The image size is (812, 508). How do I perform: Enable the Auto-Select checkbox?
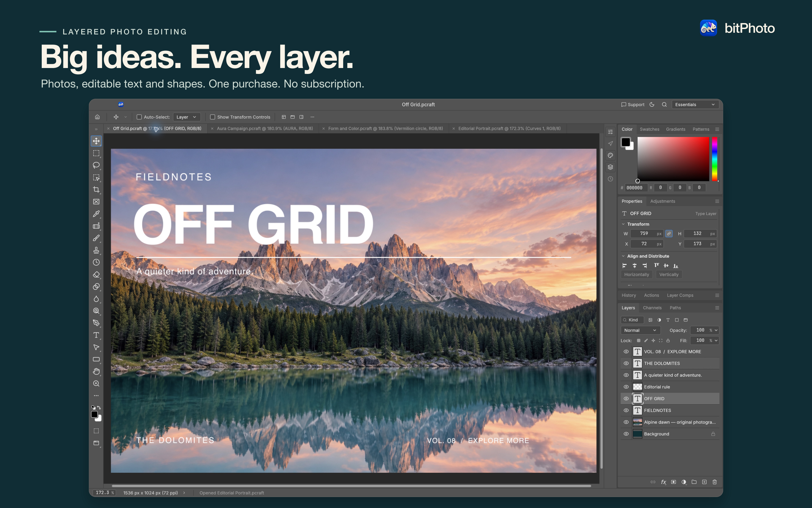point(139,117)
